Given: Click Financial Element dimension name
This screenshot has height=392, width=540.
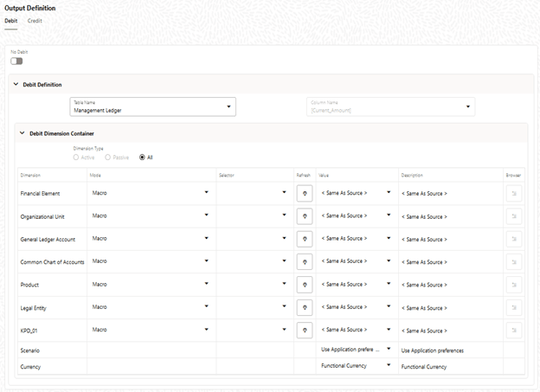Looking at the screenshot, I should (x=40, y=194).
